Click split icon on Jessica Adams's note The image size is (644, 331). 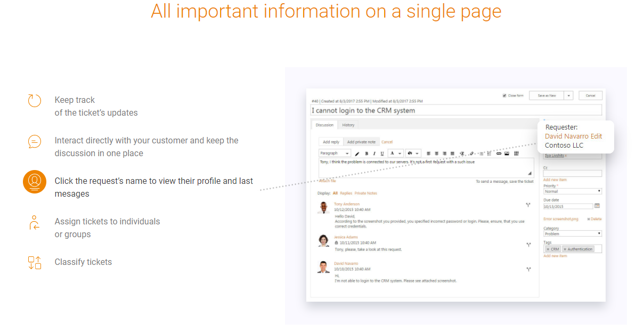[x=528, y=245]
